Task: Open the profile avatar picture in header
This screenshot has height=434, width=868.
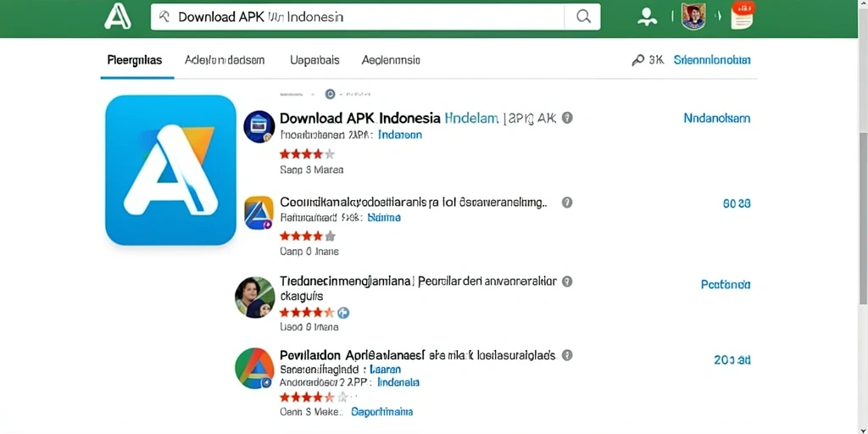Action: coord(693,17)
